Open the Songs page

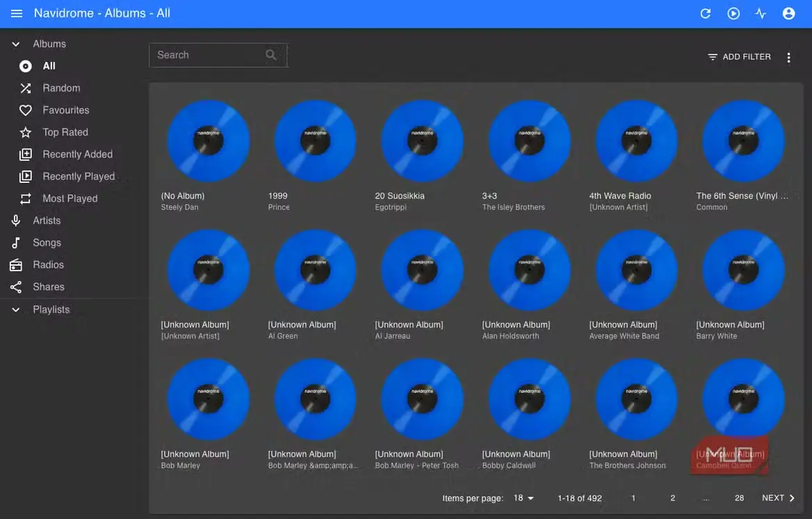(x=47, y=243)
